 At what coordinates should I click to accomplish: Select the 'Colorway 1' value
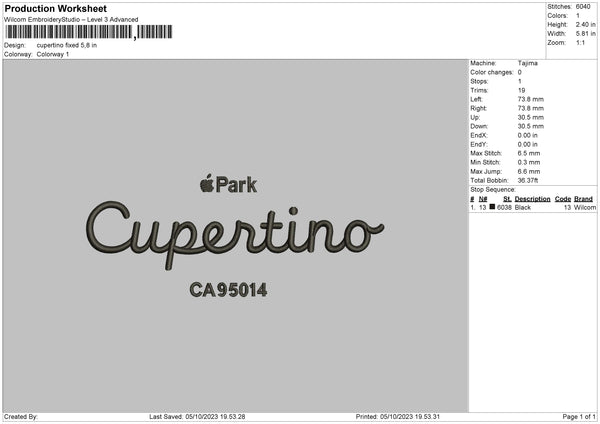point(53,54)
